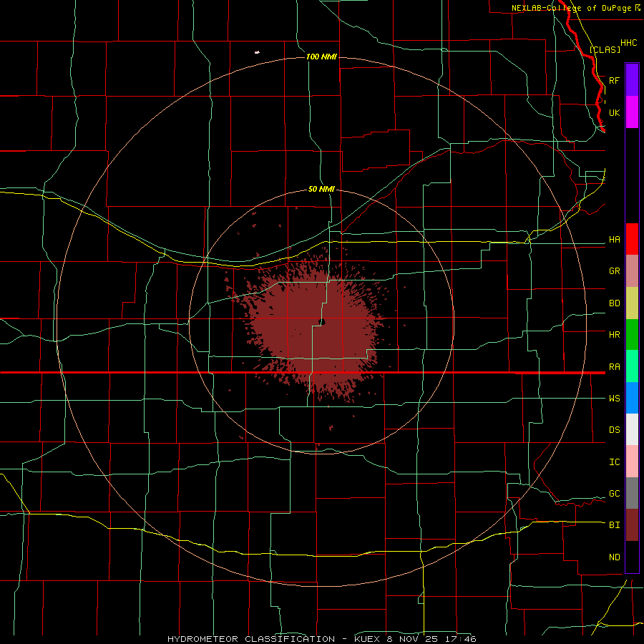644x644 pixels.
Task: Click the HA red legend swatch
Action: point(632,239)
